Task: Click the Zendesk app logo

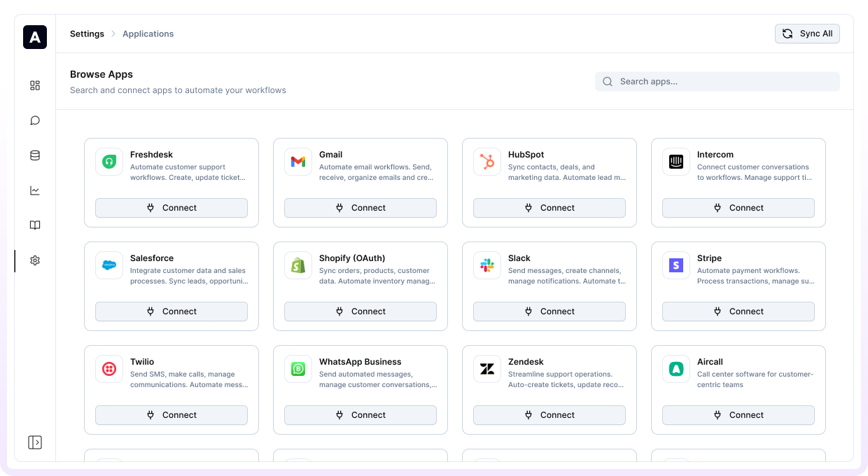Action: point(487,369)
